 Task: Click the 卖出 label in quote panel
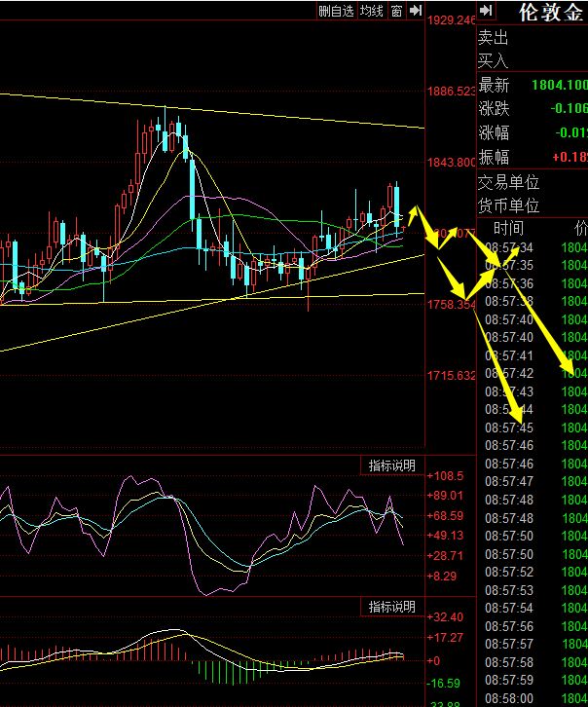[x=494, y=37]
